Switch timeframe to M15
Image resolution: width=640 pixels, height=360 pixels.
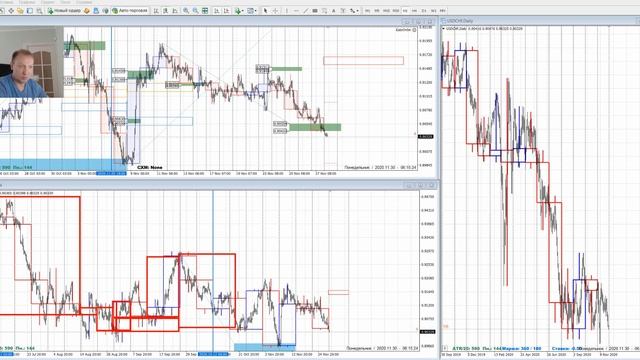coord(386,11)
